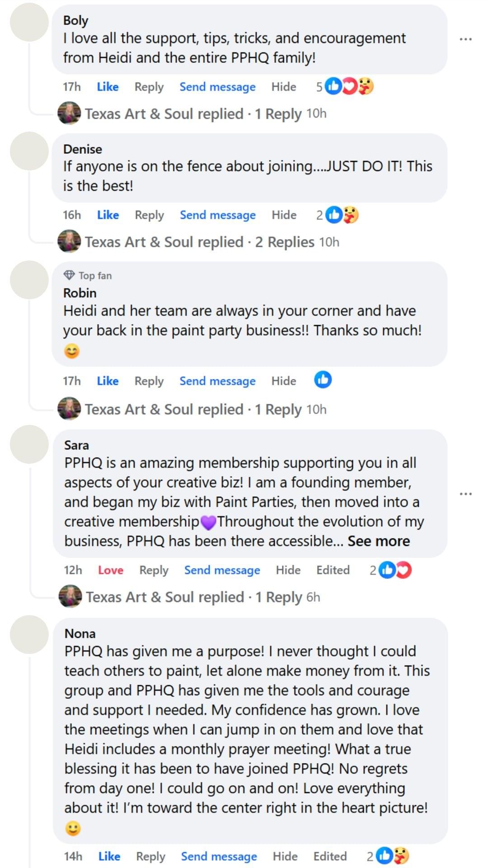View reaction icons on Boly's comment

tap(349, 86)
